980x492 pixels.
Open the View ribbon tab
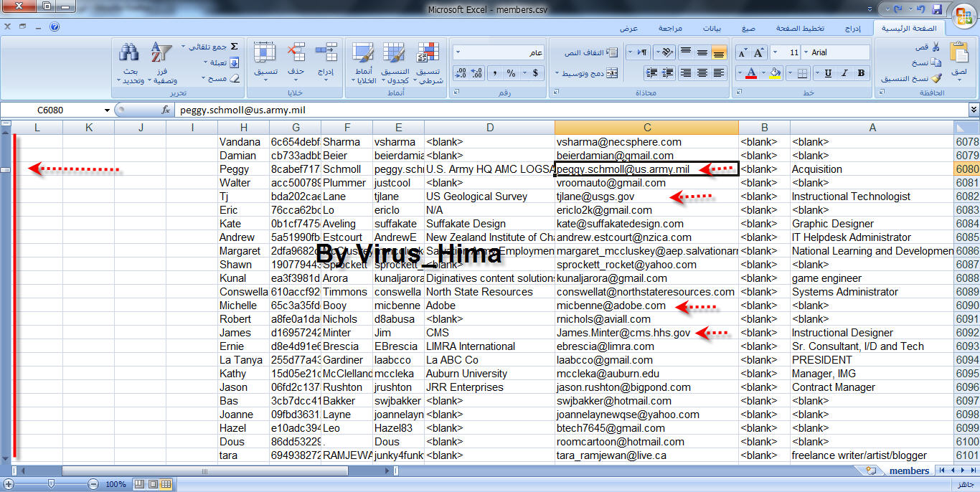629,29
